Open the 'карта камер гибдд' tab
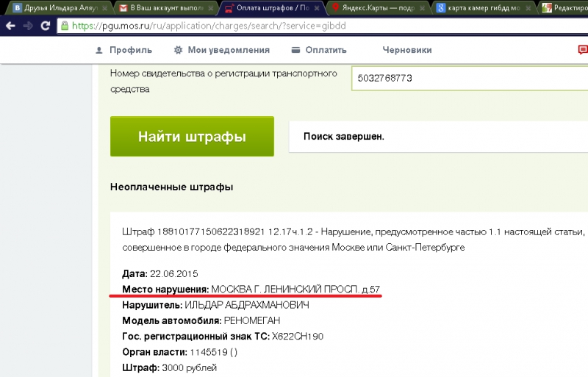 (x=484, y=8)
